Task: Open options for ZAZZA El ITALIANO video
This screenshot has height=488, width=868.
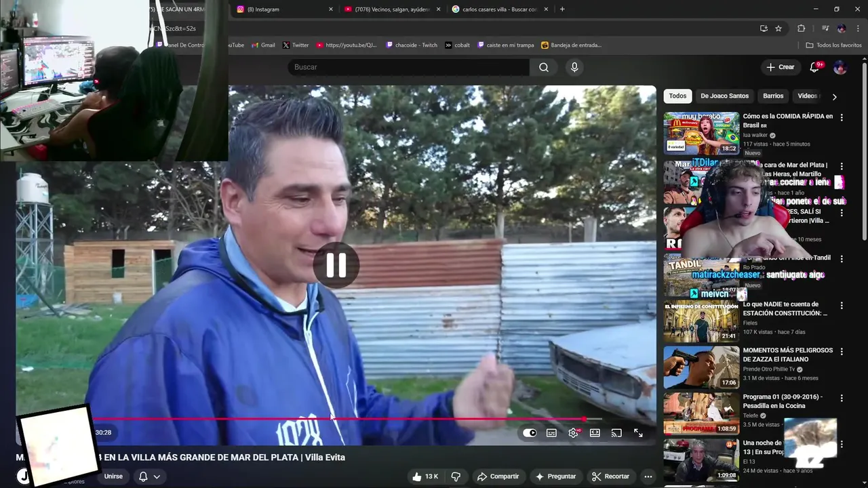Action: [842, 352]
